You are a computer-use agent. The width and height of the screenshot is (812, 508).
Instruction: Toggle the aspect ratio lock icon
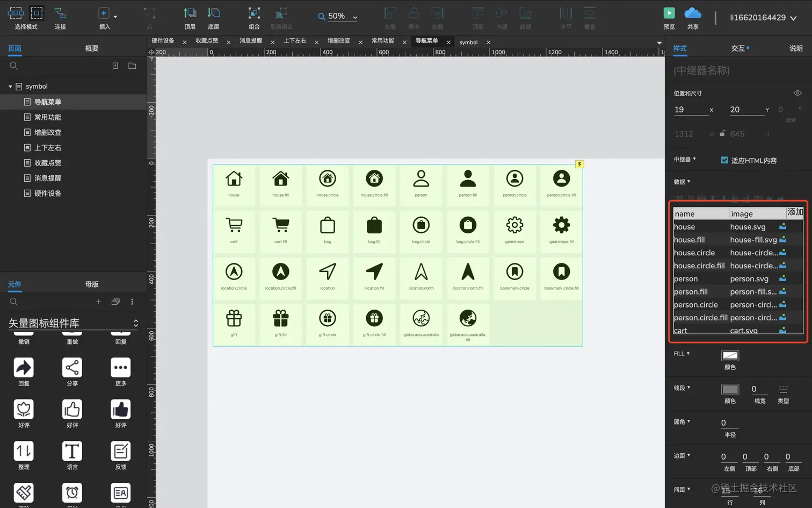722,133
